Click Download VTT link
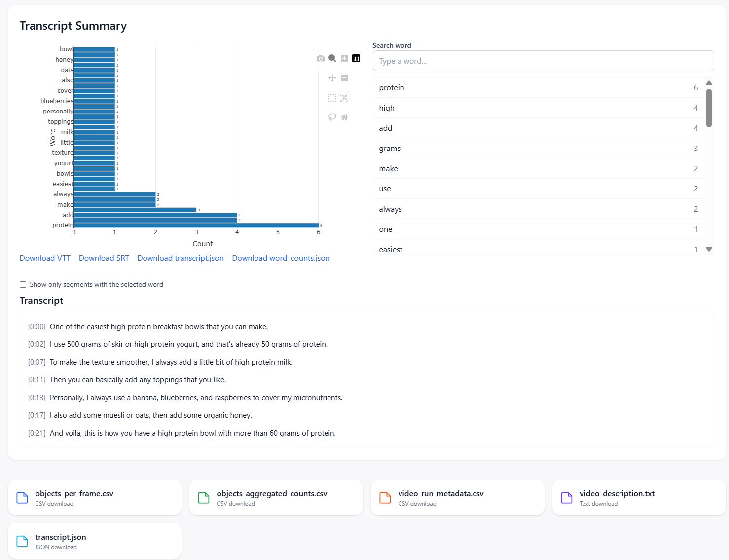This screenshot has height=560, width=729. point(45,258)
